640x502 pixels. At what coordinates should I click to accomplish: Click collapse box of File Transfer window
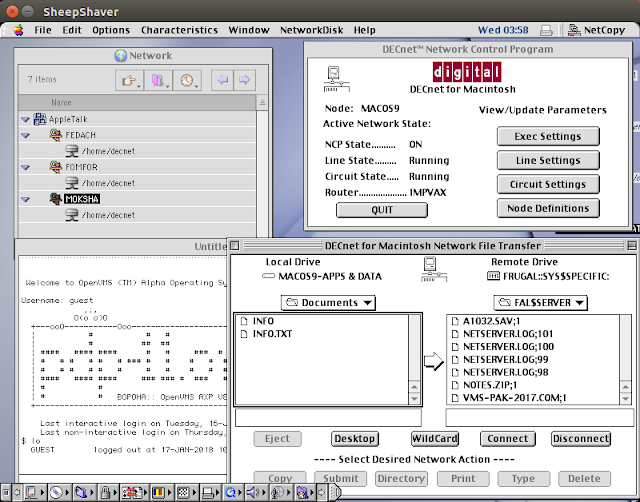tap(632, 245)
